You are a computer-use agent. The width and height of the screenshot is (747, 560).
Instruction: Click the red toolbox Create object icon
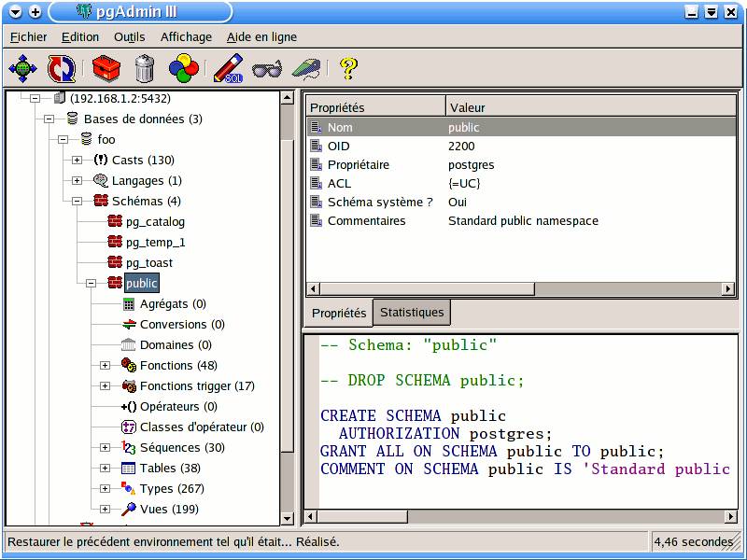pyautogui.click(x=106, y=68)
